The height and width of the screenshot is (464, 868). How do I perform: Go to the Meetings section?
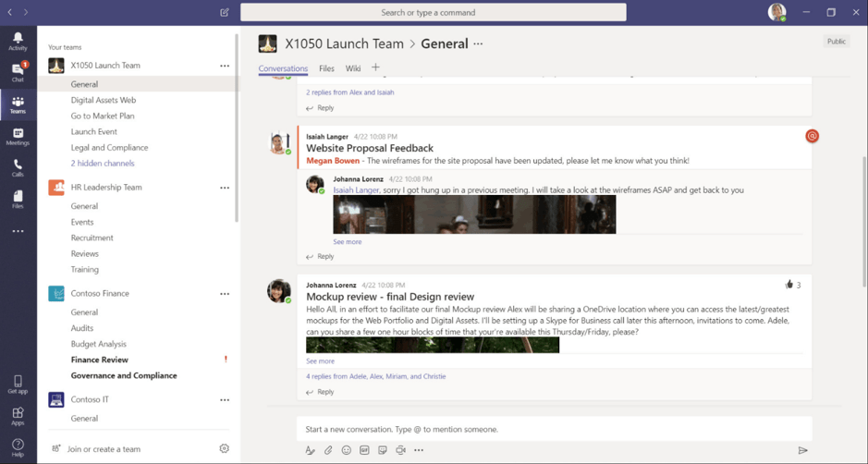pos(18,137)
